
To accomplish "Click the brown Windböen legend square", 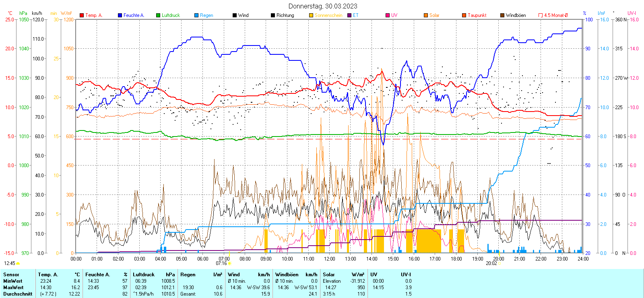I will tap(502, 15).
